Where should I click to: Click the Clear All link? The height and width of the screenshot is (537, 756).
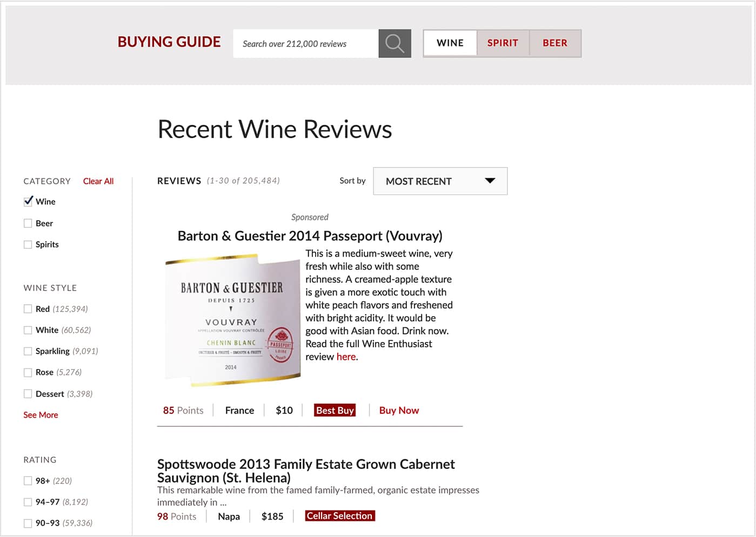pos(98,181)
